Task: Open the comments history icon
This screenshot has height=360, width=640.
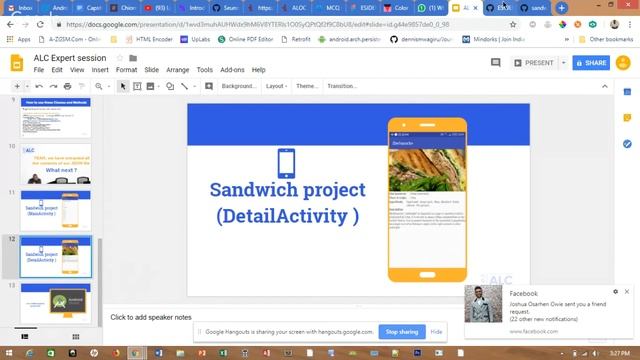Action: click(496, 62)
